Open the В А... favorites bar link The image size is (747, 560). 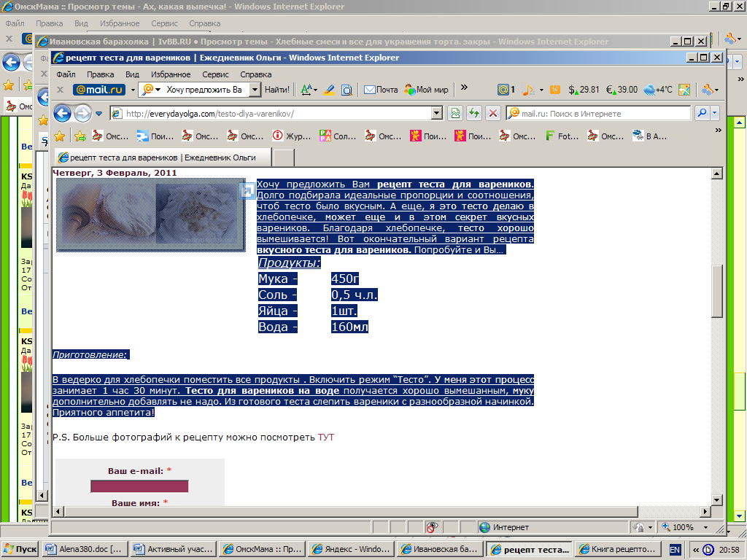click(x=650, y=136)
